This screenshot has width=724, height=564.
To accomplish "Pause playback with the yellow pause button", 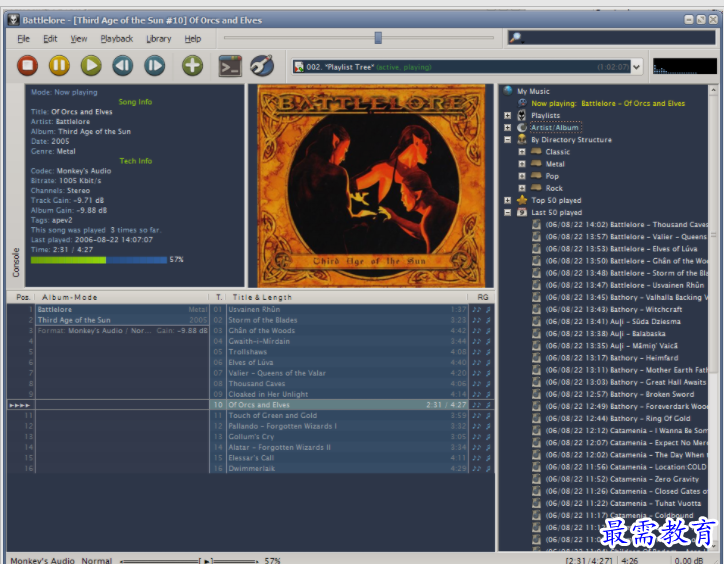I will 60,66.
